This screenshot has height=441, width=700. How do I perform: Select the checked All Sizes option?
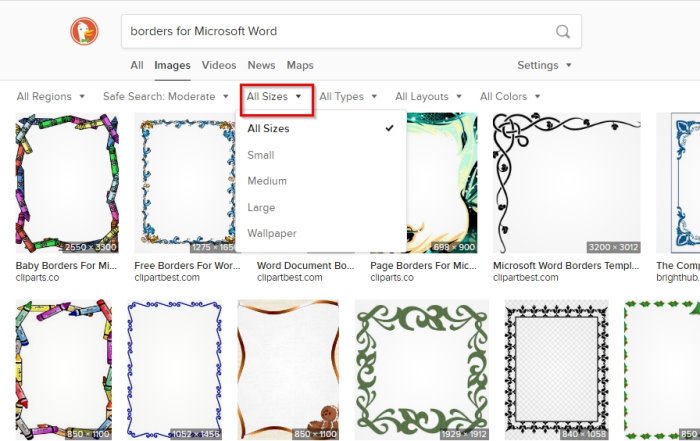(x=268, y=129)
